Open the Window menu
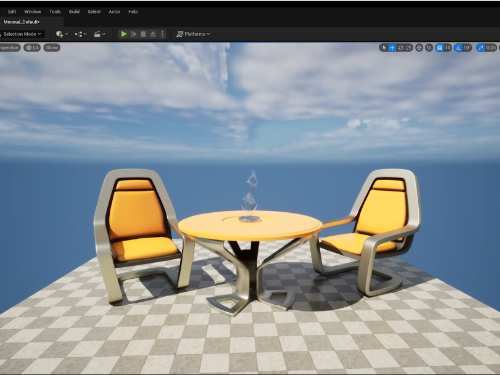The width and height of the screenshot is (500, 375). 33,12
